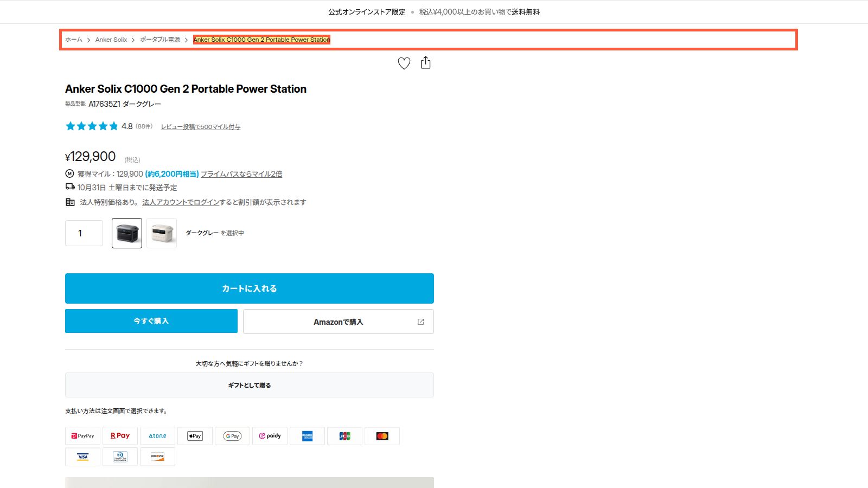This screenshot has width=868, height=488.
Task: Click the Mastercard icon
Action: 382,436
